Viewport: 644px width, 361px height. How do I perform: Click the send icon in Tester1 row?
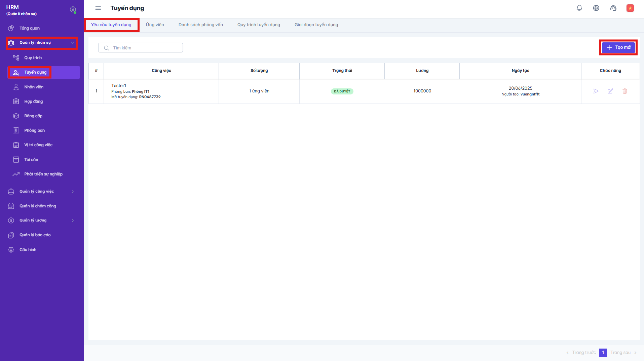point(596,91)
